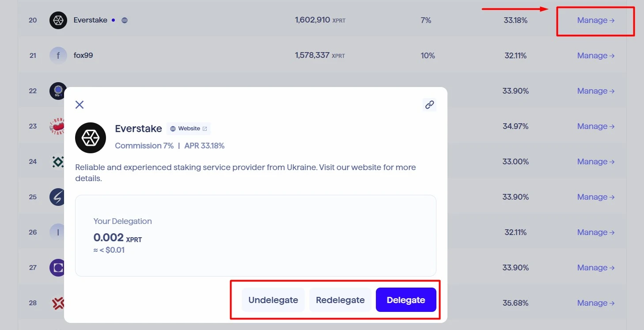
Task: Open Manage for validator 22
Action: coord(596,91)
